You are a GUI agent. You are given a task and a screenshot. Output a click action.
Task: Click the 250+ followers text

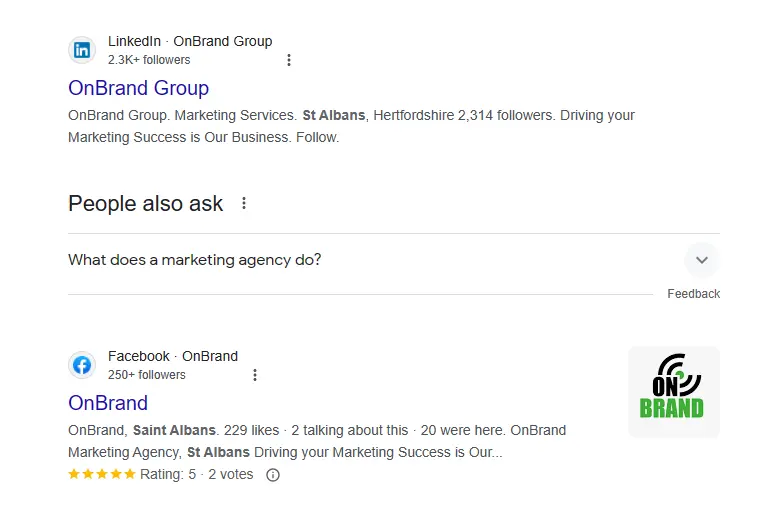click(x=147, y=375)
